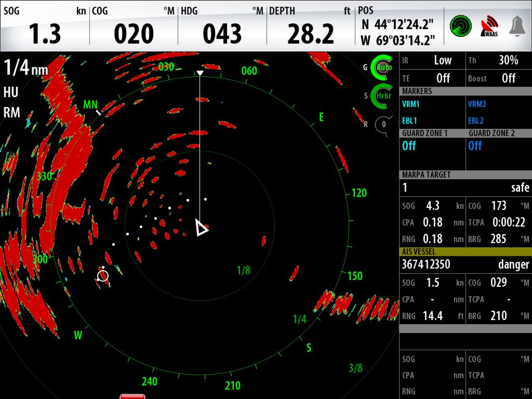This screenshot has height=399, width=532.
Task: Tap the POS longitude W 69°03'14.2"
Action: click(397, 41)
